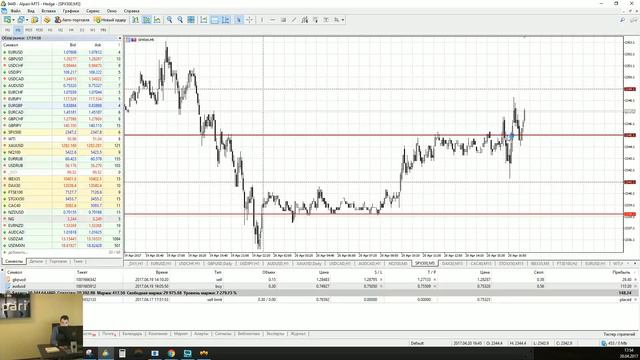
Task: Open the SPX500,M5 chart tab
Action: [425, 264]
